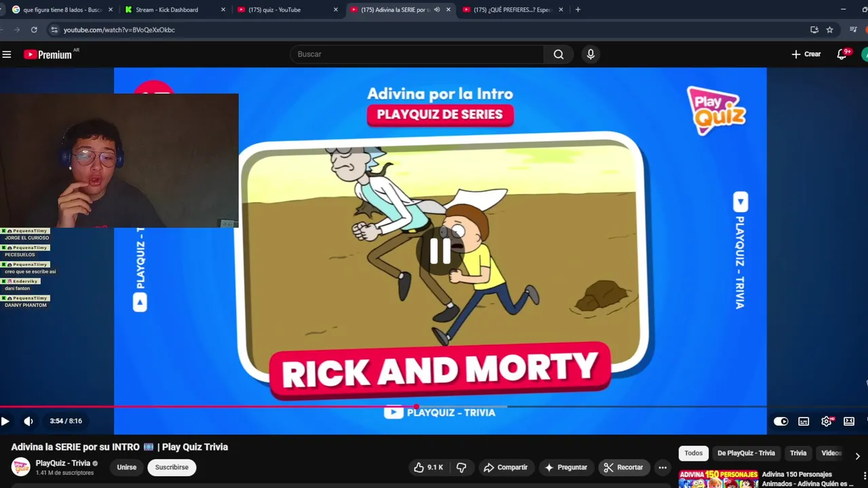Click the 3:54 / 8:16 time display

(x=66, y=421)
